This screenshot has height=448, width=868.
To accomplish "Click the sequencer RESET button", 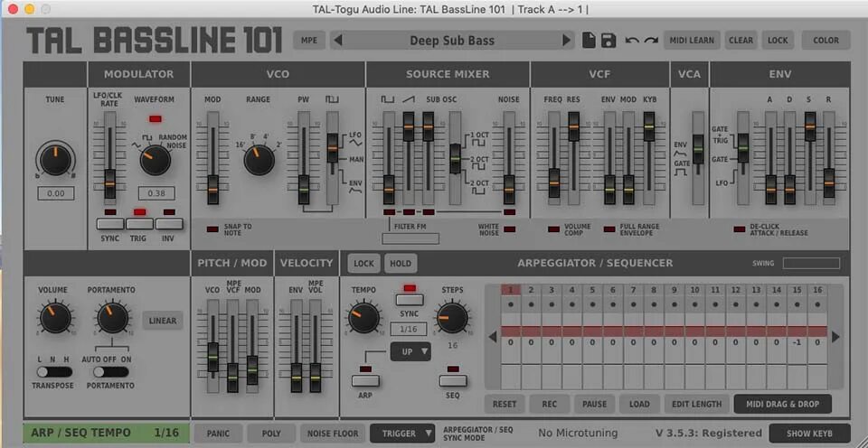I will coord(505,405).
